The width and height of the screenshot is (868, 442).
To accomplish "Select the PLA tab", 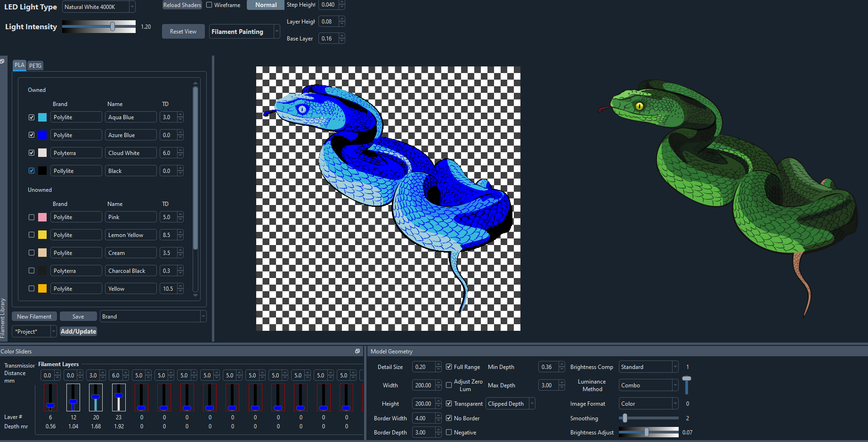I will coord(19,65).
